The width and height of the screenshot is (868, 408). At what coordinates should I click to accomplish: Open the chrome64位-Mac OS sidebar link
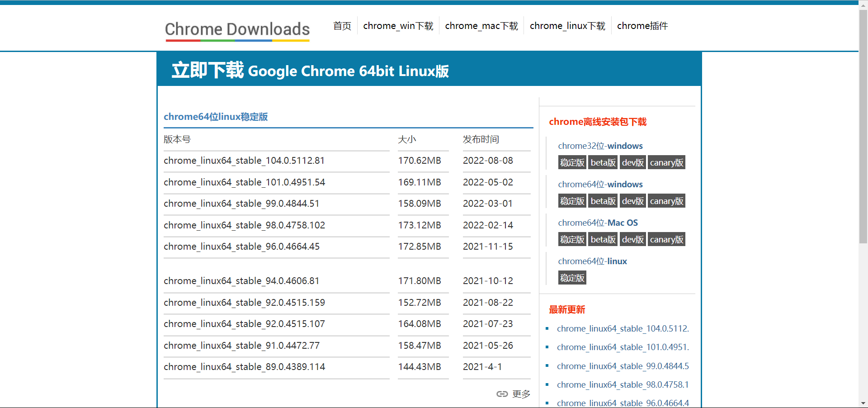coord(598,223)
